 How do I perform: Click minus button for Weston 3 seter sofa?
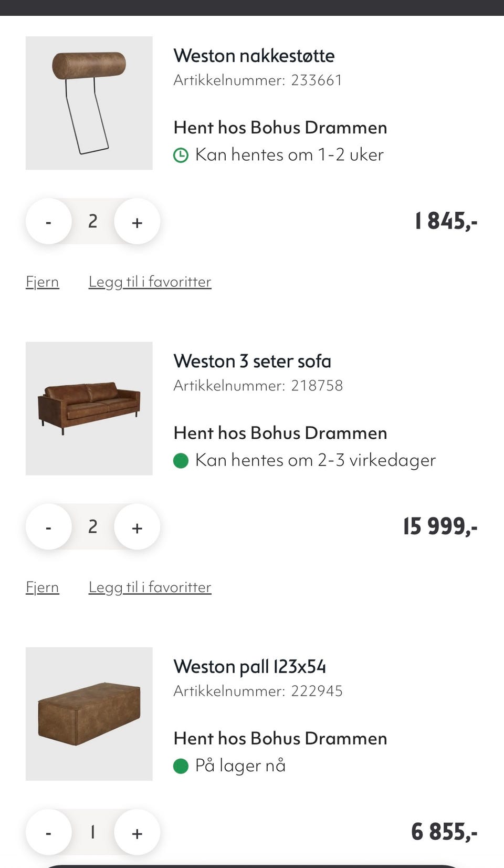click(x=48, y=527)
